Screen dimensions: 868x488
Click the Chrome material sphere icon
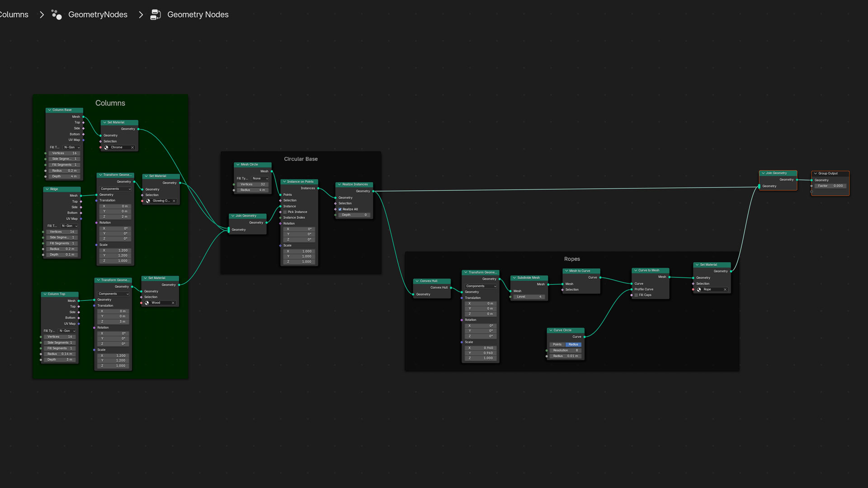click(x=107, y=147)
